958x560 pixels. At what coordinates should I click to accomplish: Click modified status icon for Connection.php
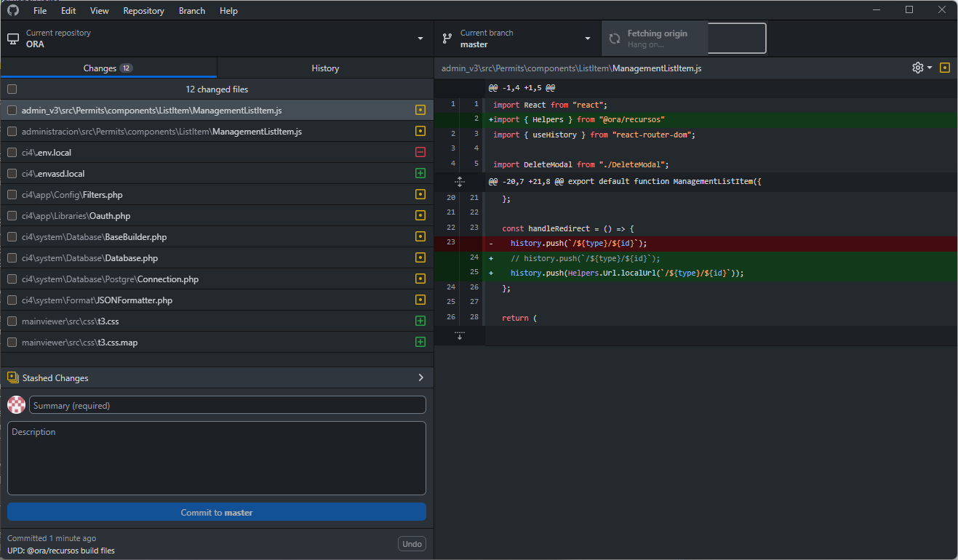click(420, 279)
